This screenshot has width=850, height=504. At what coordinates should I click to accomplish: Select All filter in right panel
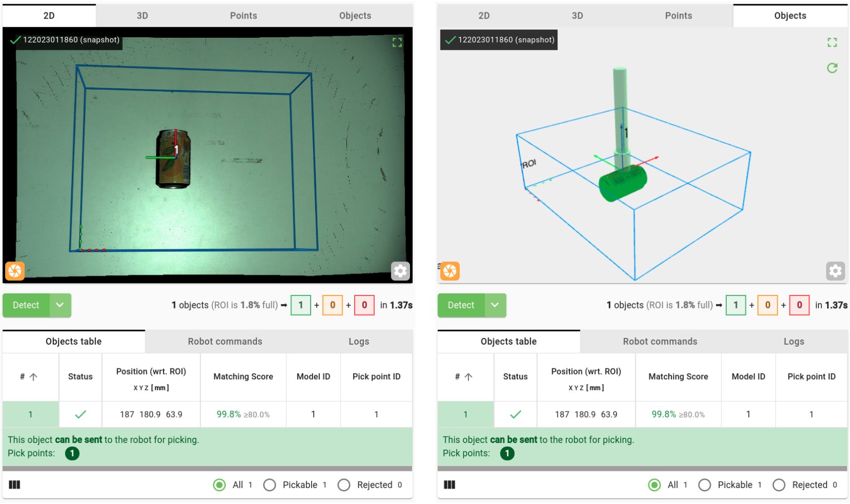coord(654,485)
